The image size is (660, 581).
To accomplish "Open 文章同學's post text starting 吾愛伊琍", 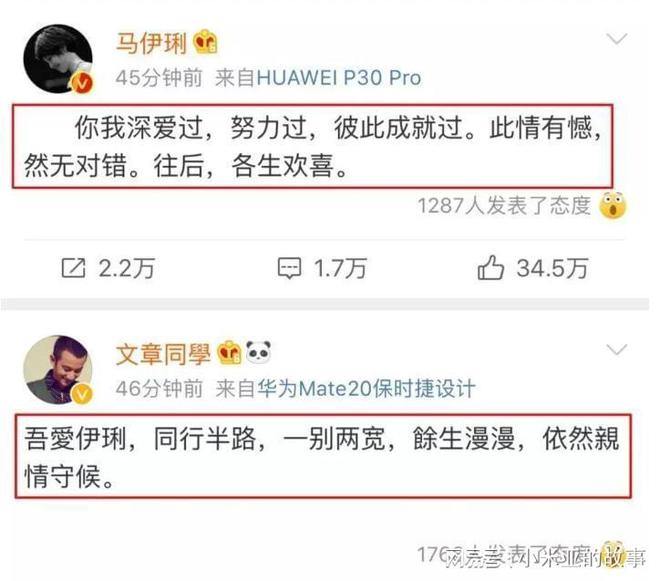I will (323, 456).
